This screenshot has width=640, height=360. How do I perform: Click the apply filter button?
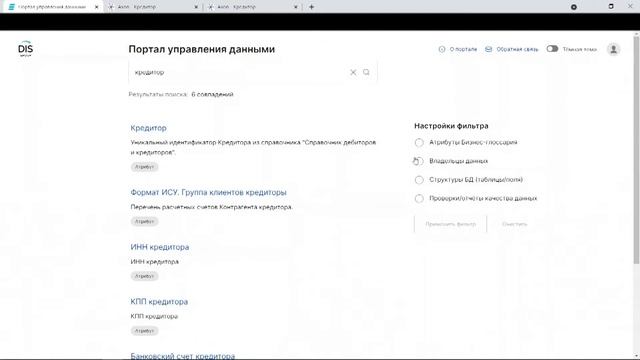451,224
